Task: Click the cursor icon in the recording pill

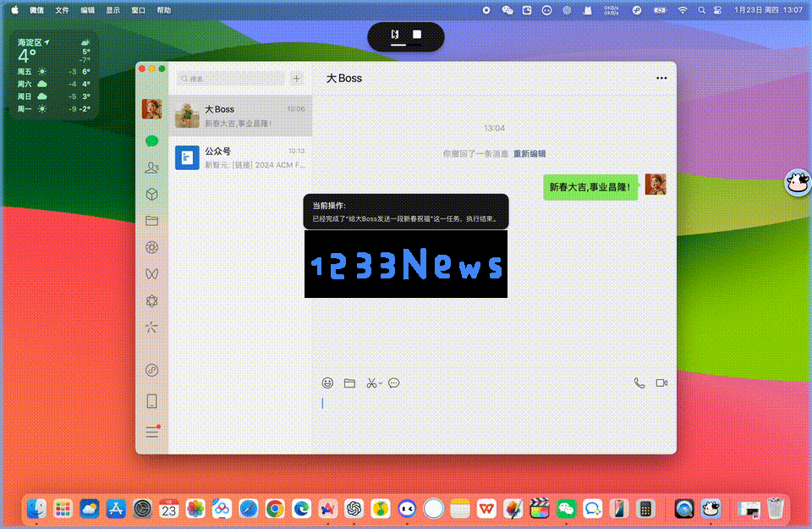Action: 395,34
